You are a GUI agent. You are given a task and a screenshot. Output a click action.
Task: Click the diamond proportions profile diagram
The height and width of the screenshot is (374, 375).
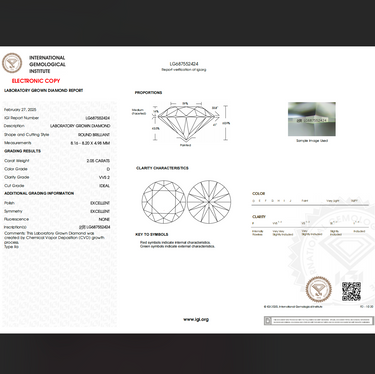[186, 122]
